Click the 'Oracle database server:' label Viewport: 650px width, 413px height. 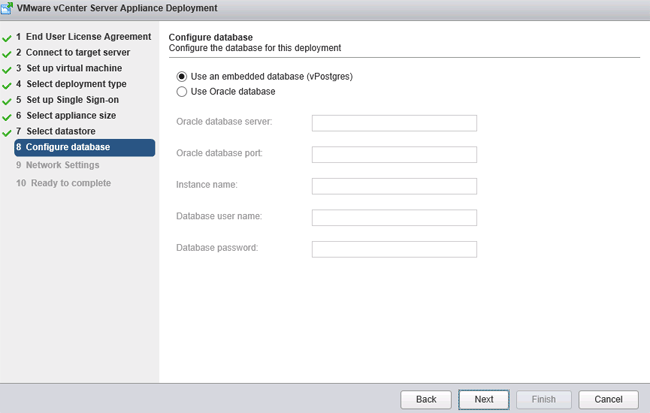pyautogui.click(x=224, y=122)
